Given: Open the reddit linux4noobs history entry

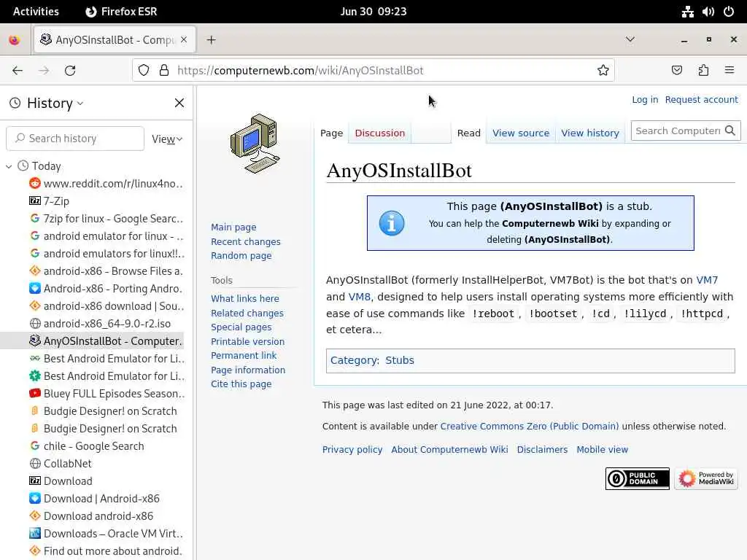Looking at the screenshot, I should point(106,183).
